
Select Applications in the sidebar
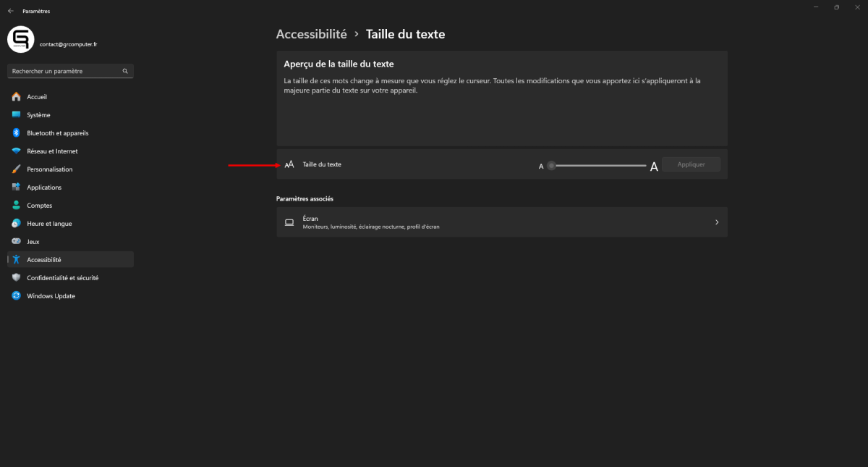point(70,188)
